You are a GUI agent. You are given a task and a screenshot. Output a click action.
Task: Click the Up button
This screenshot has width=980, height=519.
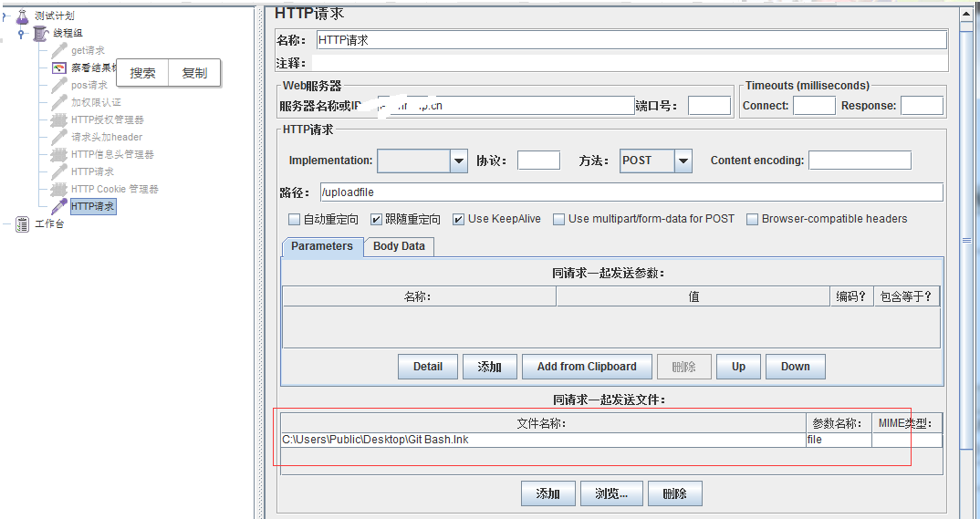click(739, 367)
